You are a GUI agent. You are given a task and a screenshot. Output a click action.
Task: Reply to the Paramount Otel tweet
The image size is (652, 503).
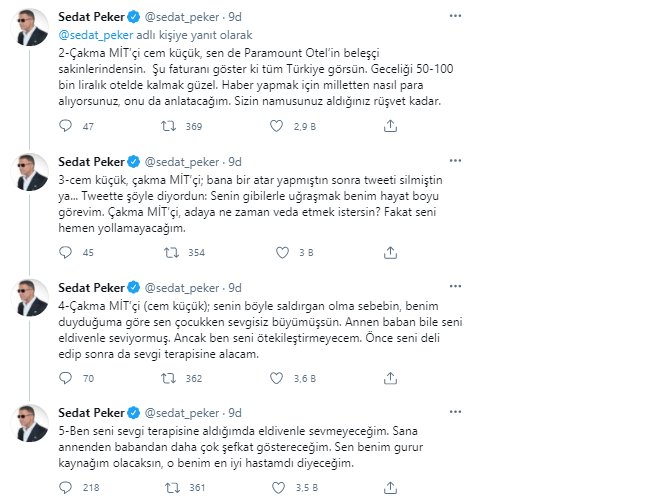pos(65,126)
